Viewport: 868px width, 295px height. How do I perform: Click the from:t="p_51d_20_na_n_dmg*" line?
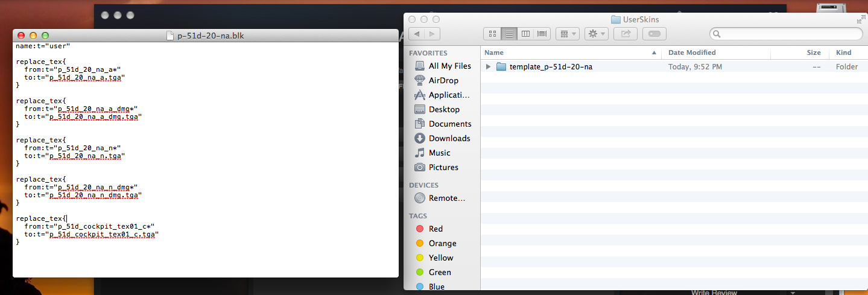81,187
